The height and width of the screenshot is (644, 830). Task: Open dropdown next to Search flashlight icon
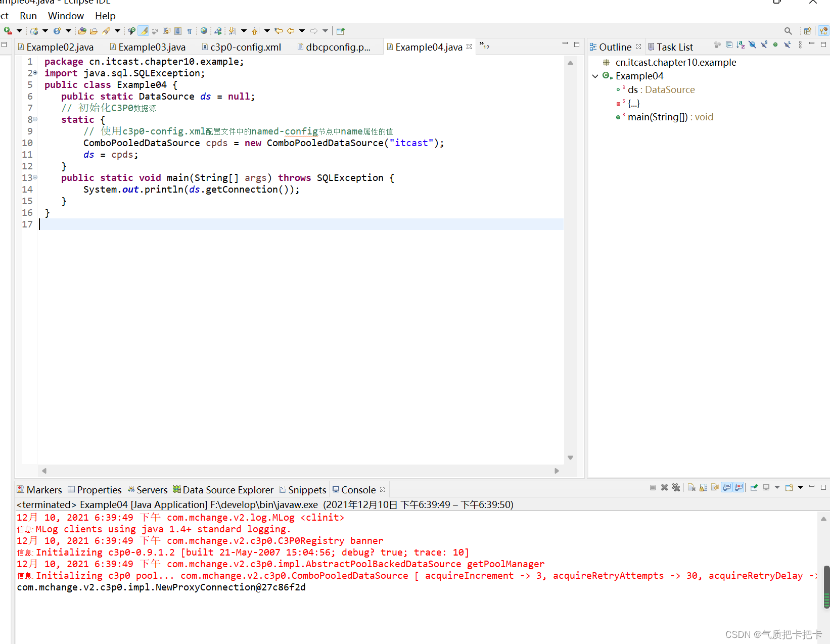[117, 31]
